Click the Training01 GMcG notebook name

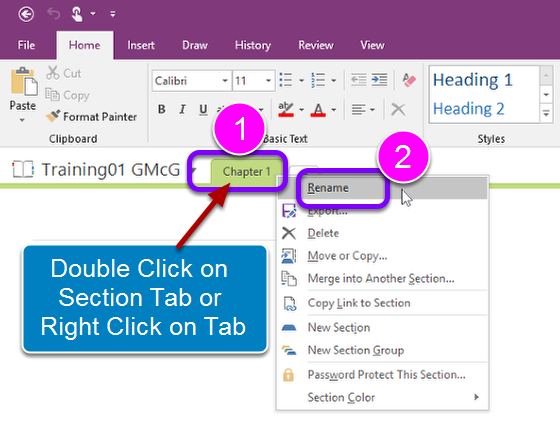pos(111,170)
